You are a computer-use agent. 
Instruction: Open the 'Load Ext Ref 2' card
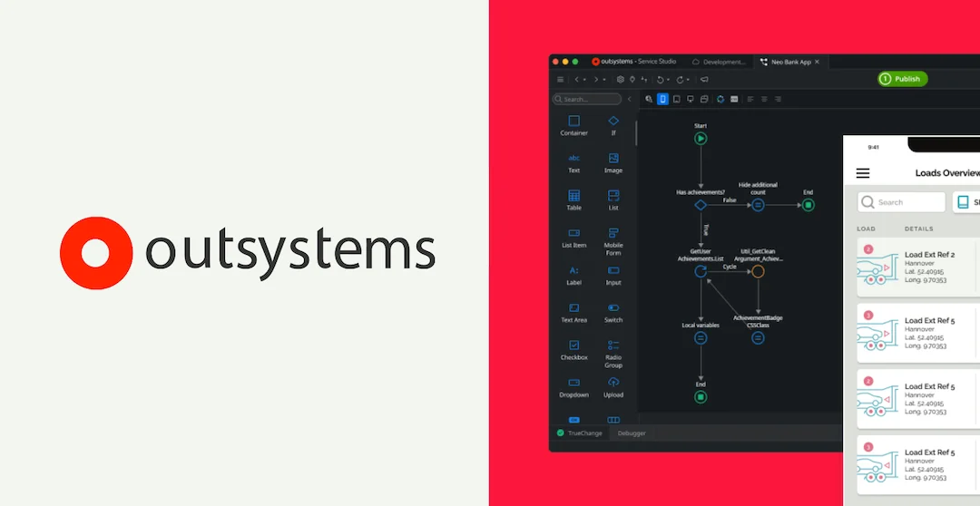[918, 267]
